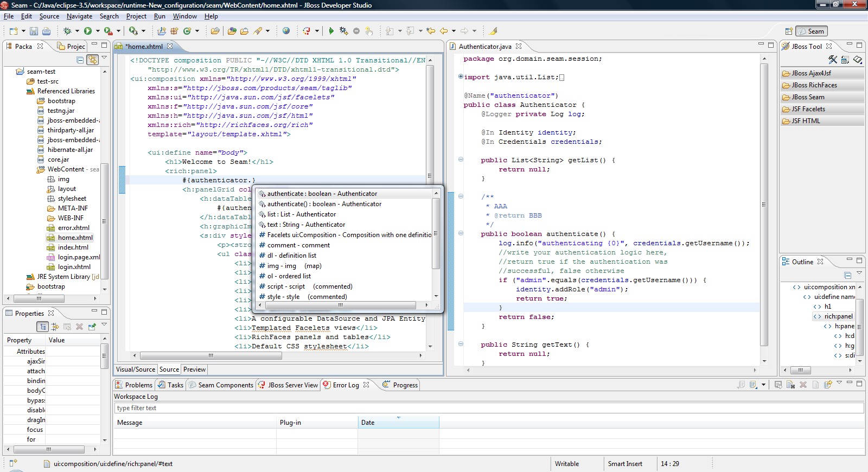868x472 pixels.
Task: Toggle Show Advanced Properties in Properties view
Action: coord(55,327)
